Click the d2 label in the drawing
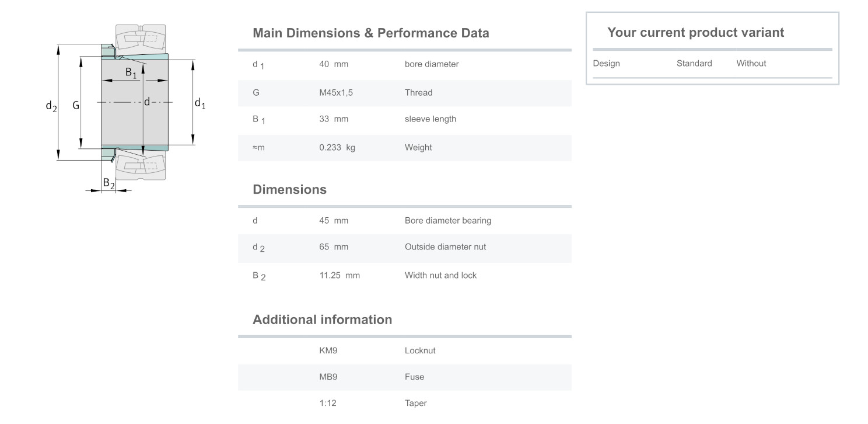868x424 pixels. point(51,106)
